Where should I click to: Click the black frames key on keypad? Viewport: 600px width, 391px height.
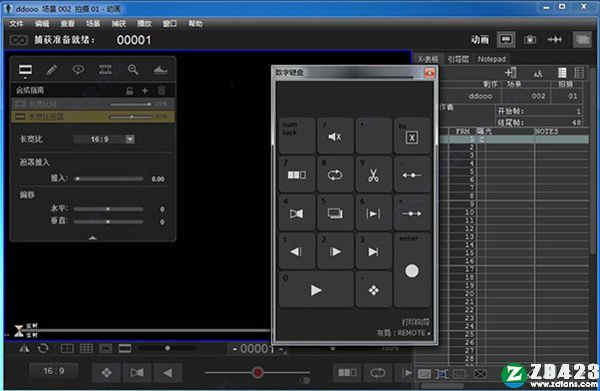(297, 213)
